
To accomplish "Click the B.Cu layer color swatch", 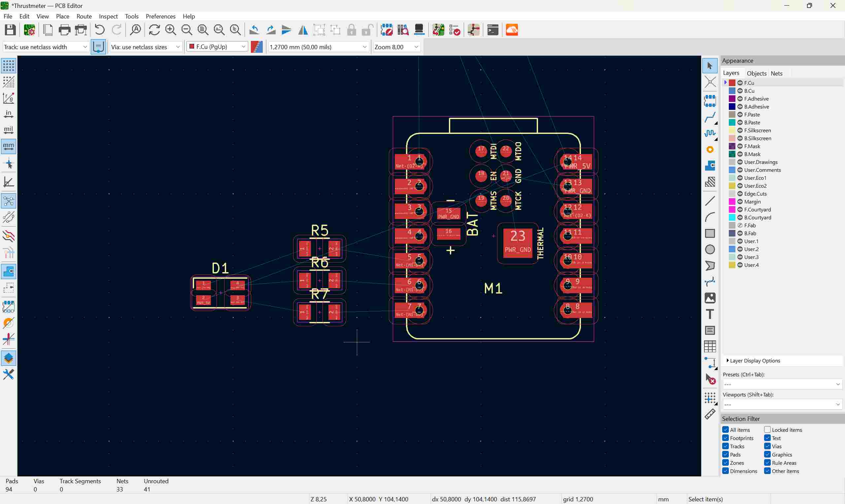I will pyautogui.click(x=732, y=91).
